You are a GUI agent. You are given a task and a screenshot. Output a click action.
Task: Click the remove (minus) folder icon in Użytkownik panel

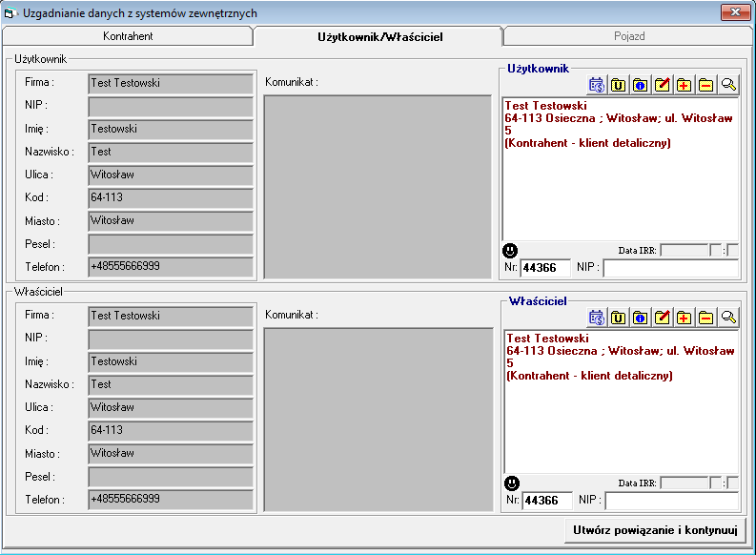[x=705, y=85]
